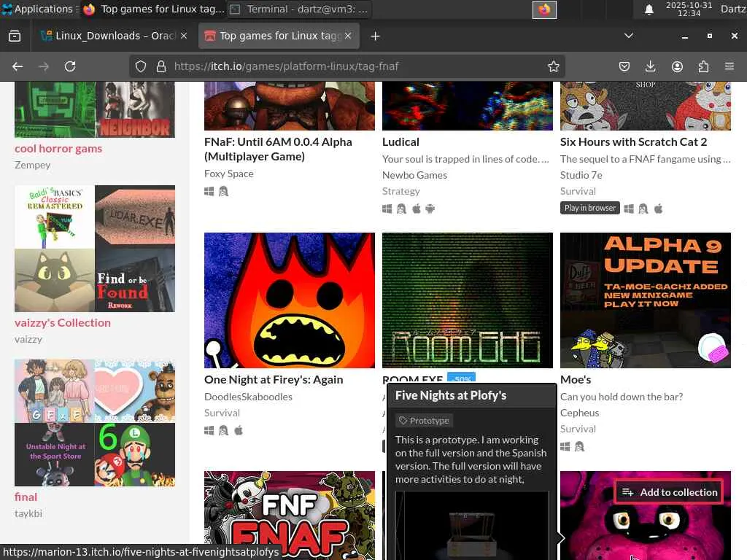The height and width of the screenshot is (560, 747).
Task: Open the extensions puzzle icon
Action: [x=703, y=66]
